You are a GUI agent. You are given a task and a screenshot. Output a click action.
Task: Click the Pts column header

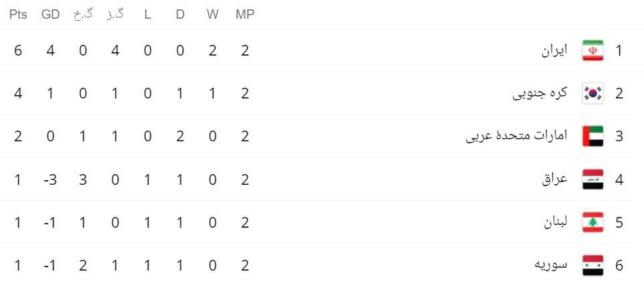[18, 14]
